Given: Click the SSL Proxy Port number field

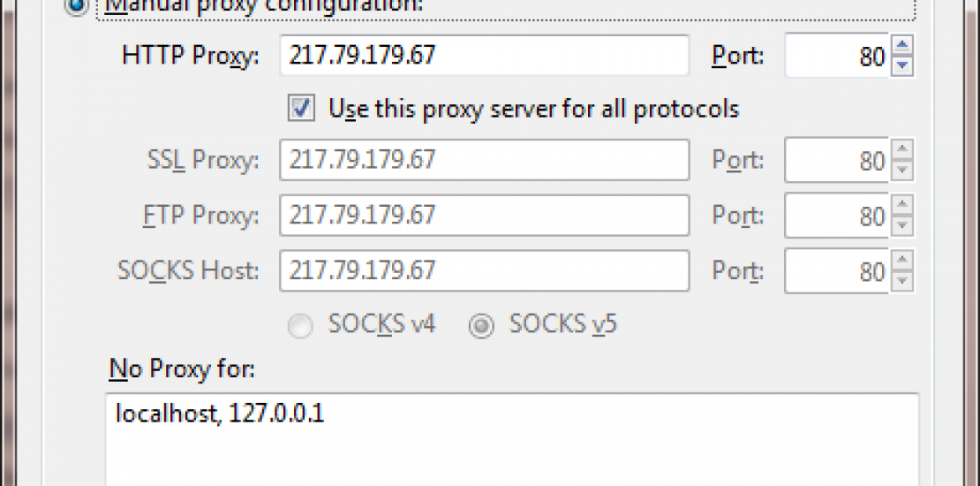Looking at the screenshot, I should coord(837,160).
